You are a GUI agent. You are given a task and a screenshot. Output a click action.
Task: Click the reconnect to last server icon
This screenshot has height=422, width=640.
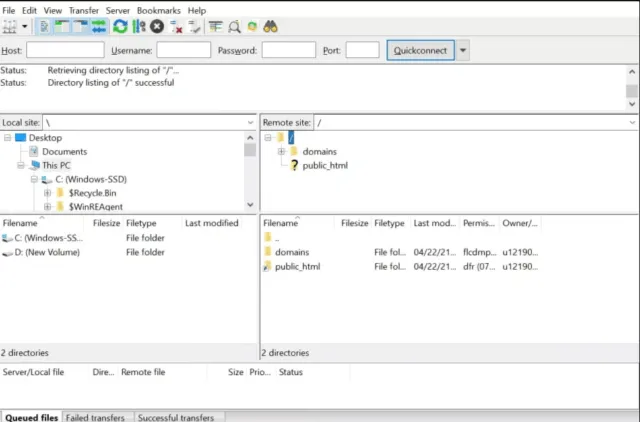[194, 26]
